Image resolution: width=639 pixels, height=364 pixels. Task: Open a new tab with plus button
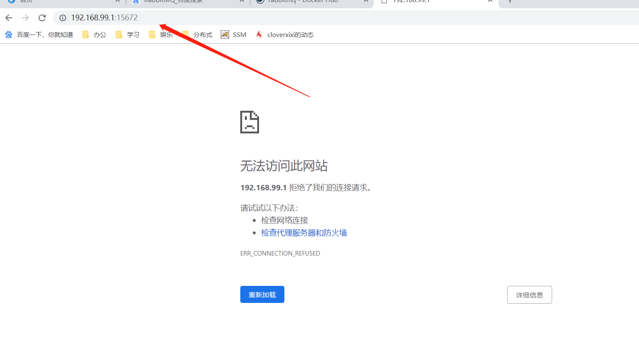(x=510, y=1)
